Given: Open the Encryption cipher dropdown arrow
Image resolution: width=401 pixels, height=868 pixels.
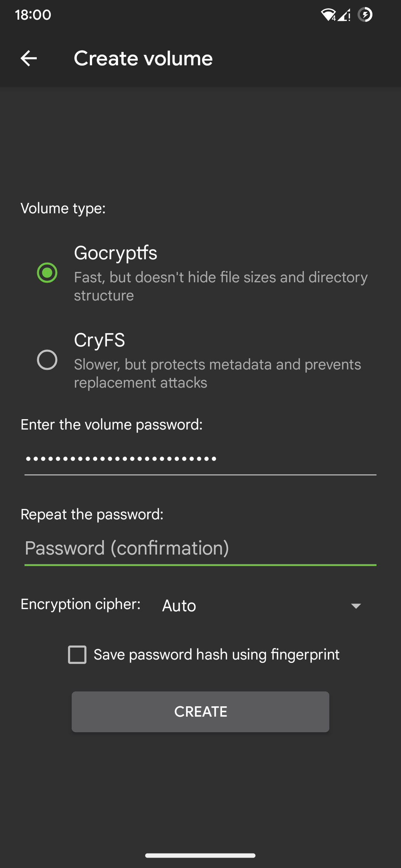Looking at the screenshot, I should [x=356, y=606].
